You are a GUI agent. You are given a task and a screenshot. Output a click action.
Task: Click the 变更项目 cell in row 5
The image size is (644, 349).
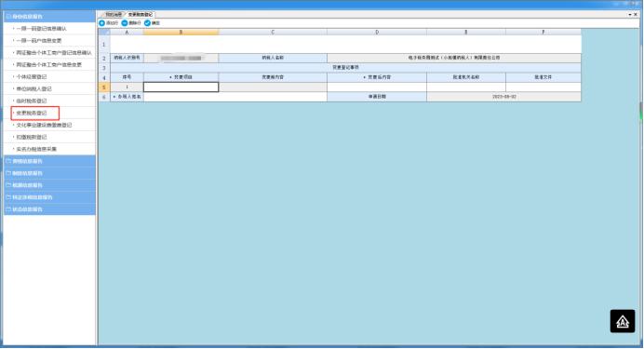coord(181,87)
